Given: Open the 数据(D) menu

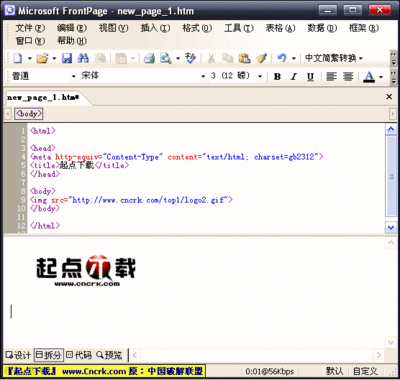Looking at the screenshot, I should pyautogui.click(x=322, y=28).
